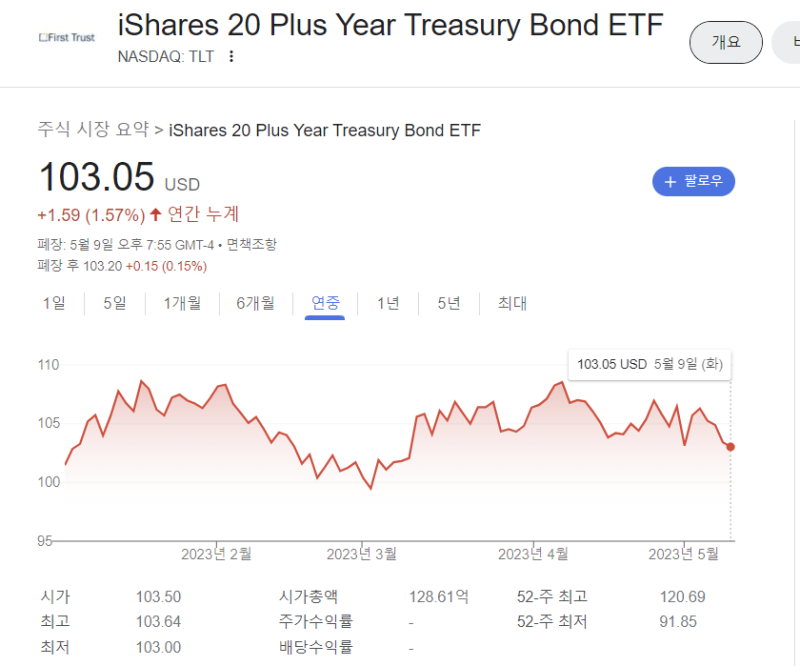This screenshot has height=666, width=800.
Task: Click the plus icon on the 팔로우 button
Action: (x=668, y=181)
